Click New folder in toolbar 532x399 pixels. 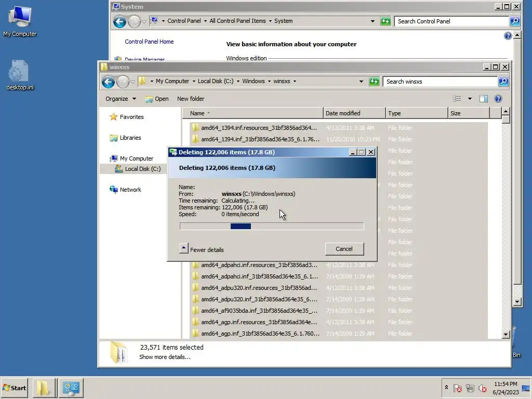(191, 99)
